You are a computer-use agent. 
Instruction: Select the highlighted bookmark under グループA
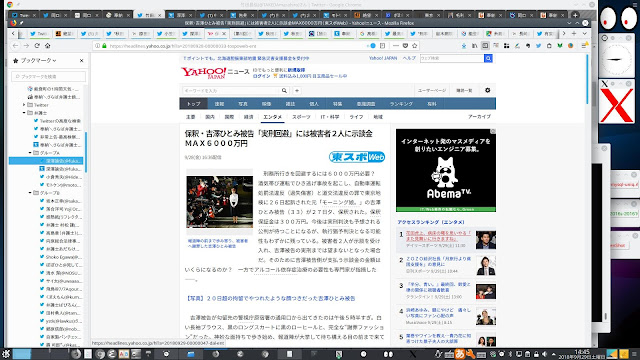point(47,161)
